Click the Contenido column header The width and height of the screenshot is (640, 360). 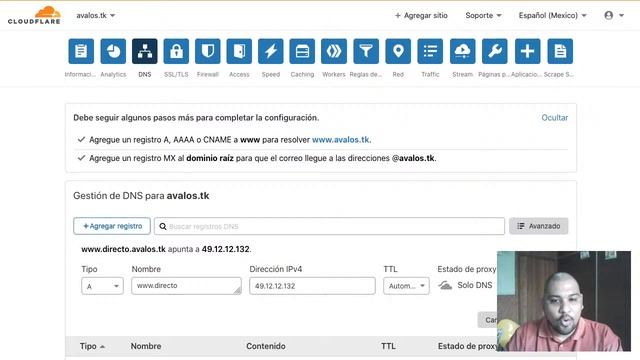(x=266, y=346)
